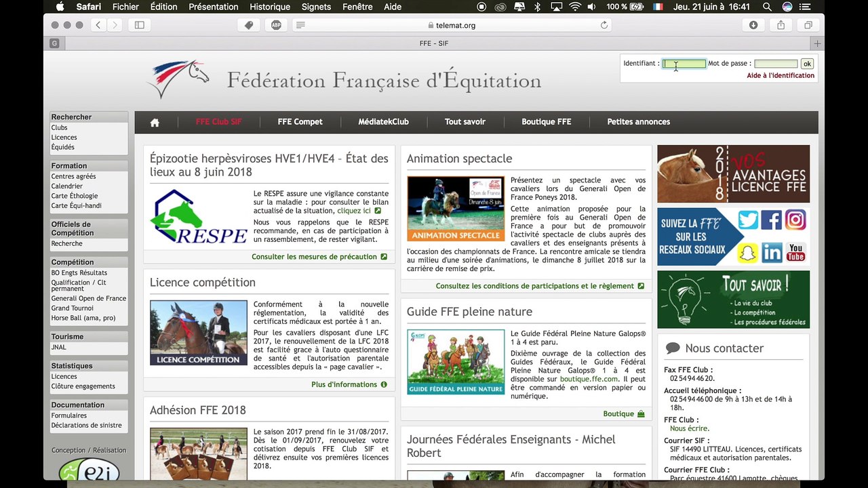This screenshot has height=488, width=868.
Task: Click the Mot de passe field
Action: tap(776, 64)
